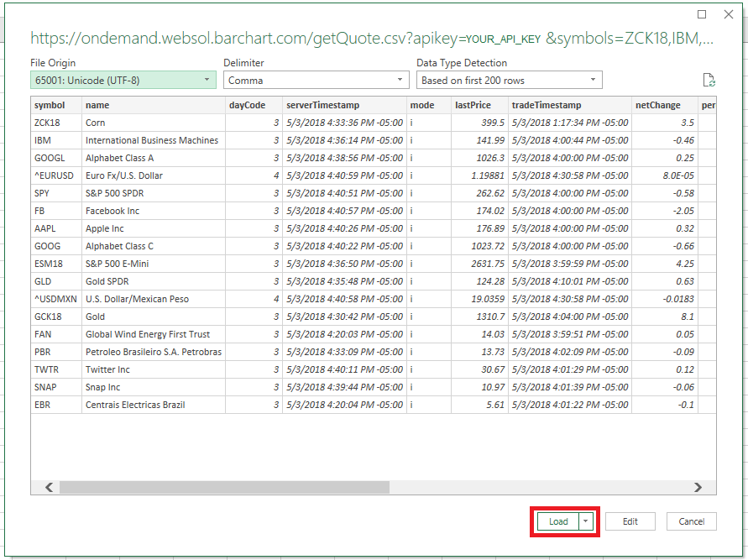This screenshot has width=748, height=560.
Task: Click the GOOG symbol cell
Action: [56, 246]
